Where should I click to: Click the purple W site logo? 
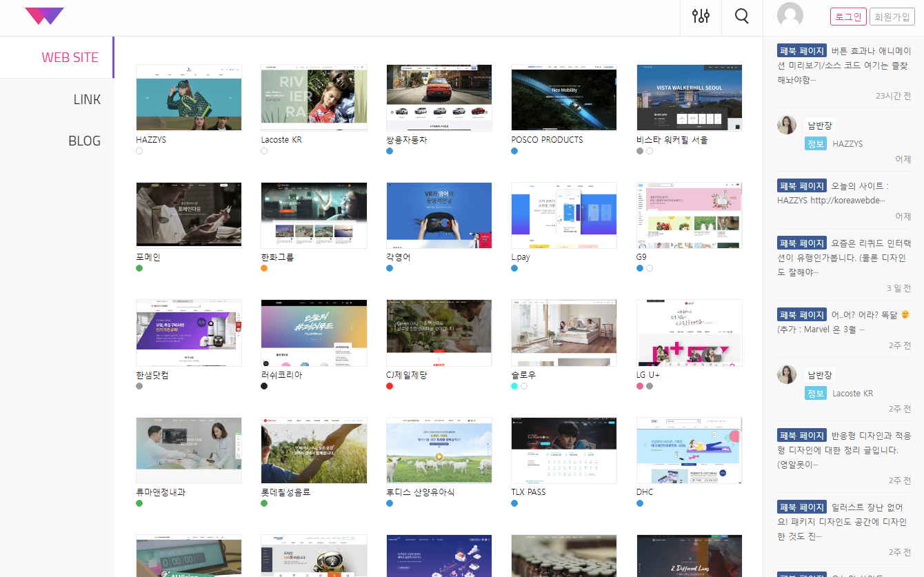click(44, 16)
